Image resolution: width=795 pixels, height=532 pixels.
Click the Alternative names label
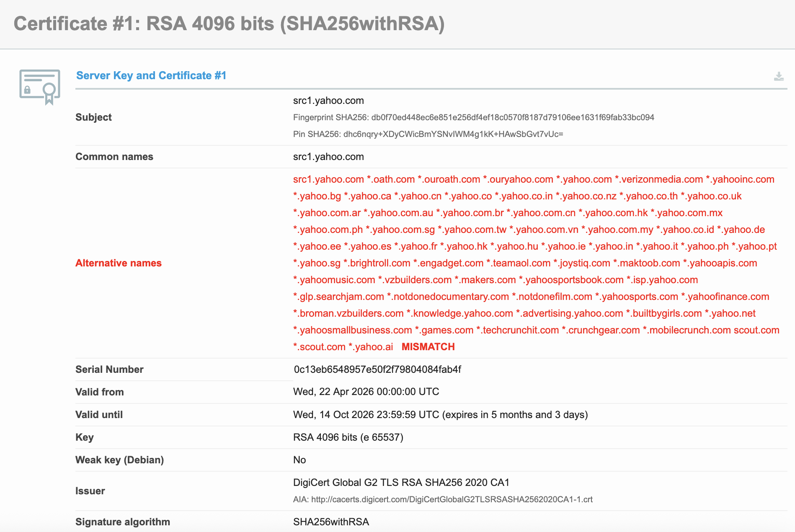[x=119, y=263]
